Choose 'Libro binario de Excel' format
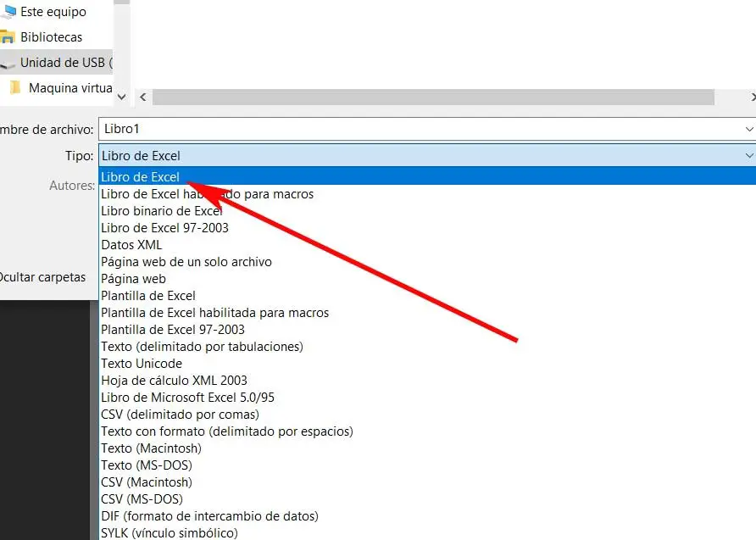Image resolution: width=756 pixels, height=540 pixels. pos(162,211)
